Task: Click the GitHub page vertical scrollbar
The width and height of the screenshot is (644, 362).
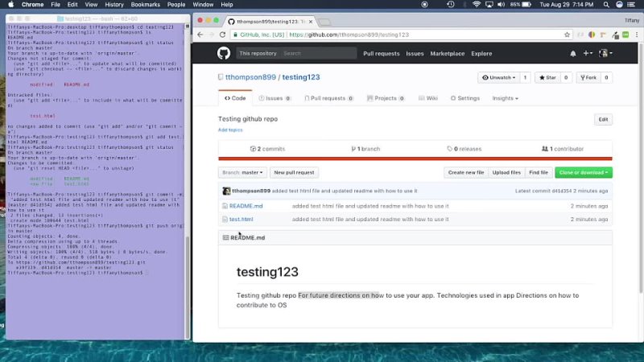Action: [641, 169]
